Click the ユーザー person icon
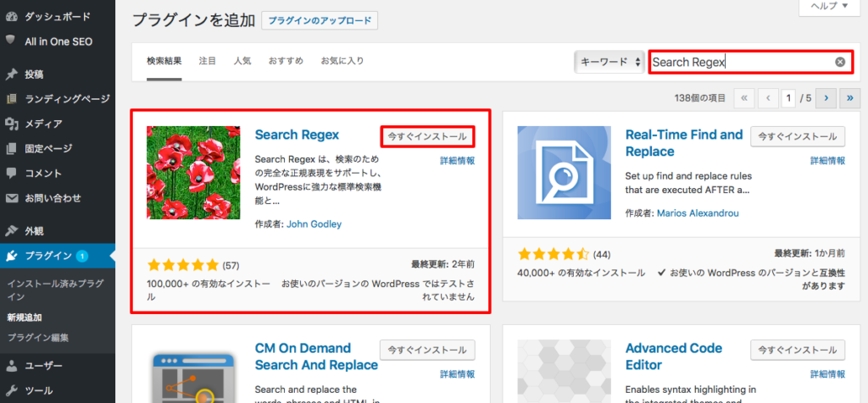Image resolution: width=868 pixels, height=403 pixels. (x=11, y=366)
